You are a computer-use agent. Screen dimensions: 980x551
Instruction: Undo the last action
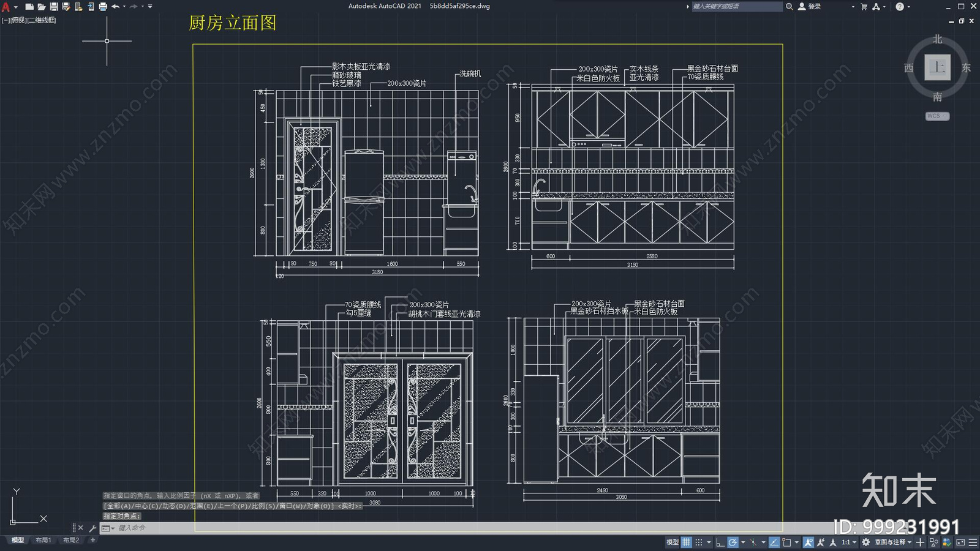point(115,7)
